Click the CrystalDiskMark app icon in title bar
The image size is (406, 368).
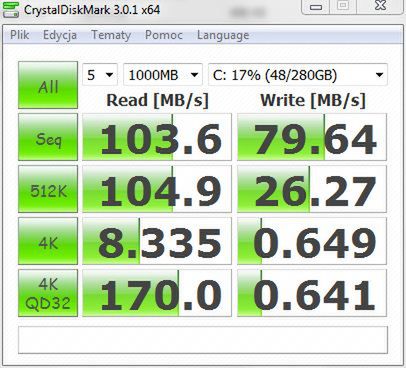[11, 9]
